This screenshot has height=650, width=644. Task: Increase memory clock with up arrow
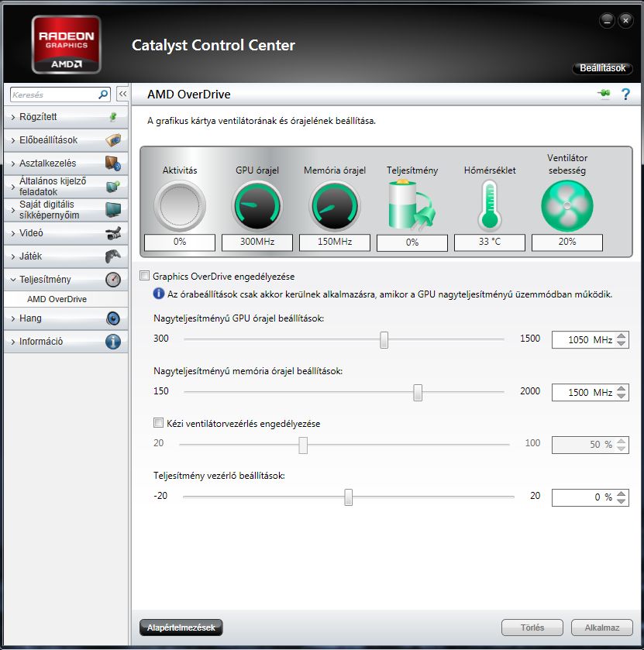622,388
